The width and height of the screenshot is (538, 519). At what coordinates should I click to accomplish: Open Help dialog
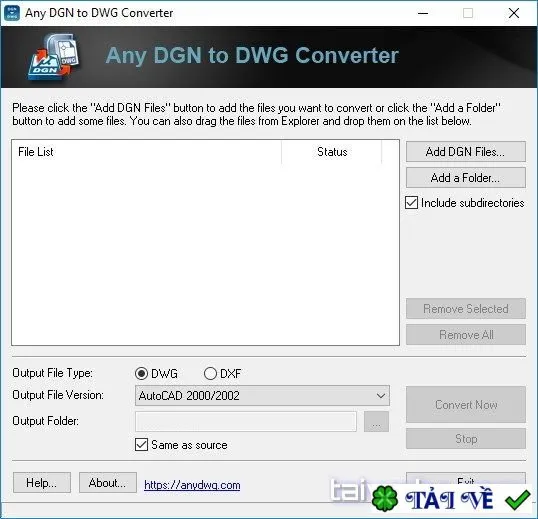click(42, 483)
